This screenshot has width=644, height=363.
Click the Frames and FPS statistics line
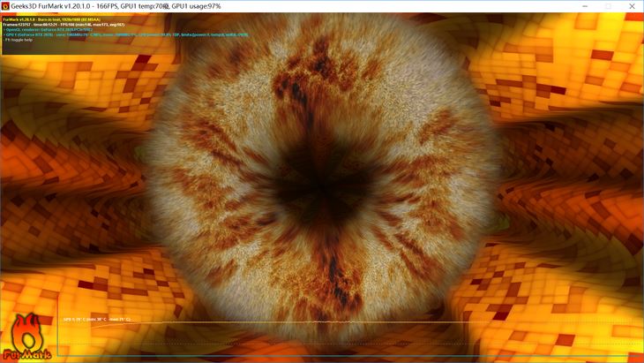(64, 25)
